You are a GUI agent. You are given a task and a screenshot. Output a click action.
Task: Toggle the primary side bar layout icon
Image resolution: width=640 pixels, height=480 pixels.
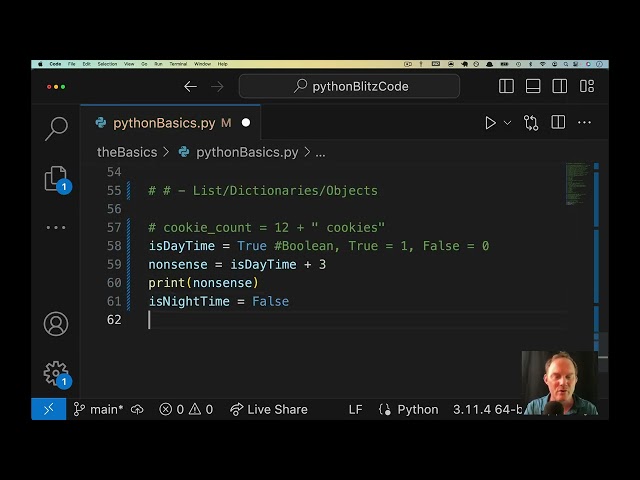click(x=506, y=86)
